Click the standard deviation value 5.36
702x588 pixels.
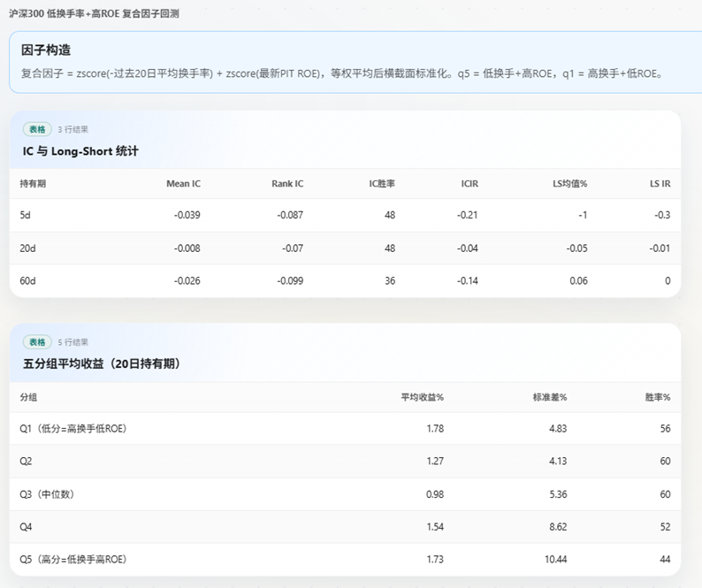tap(558, 494)
